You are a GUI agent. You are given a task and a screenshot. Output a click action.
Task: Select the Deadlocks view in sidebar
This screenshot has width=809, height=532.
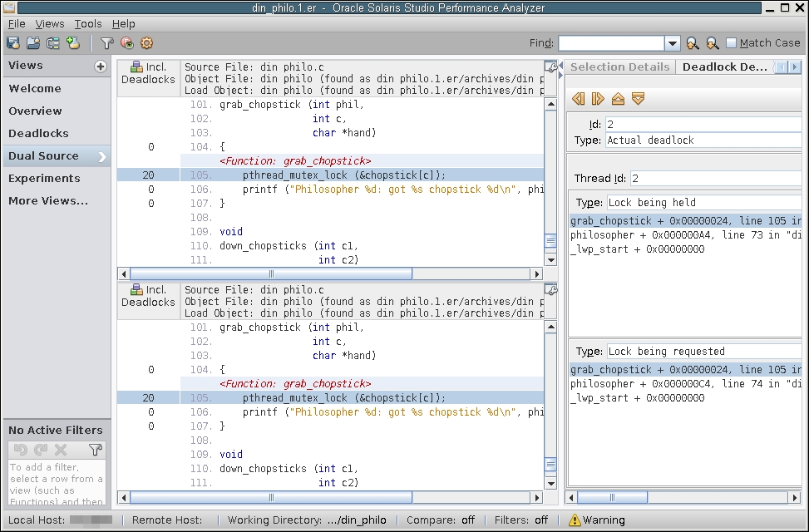[x=38, y=133]
